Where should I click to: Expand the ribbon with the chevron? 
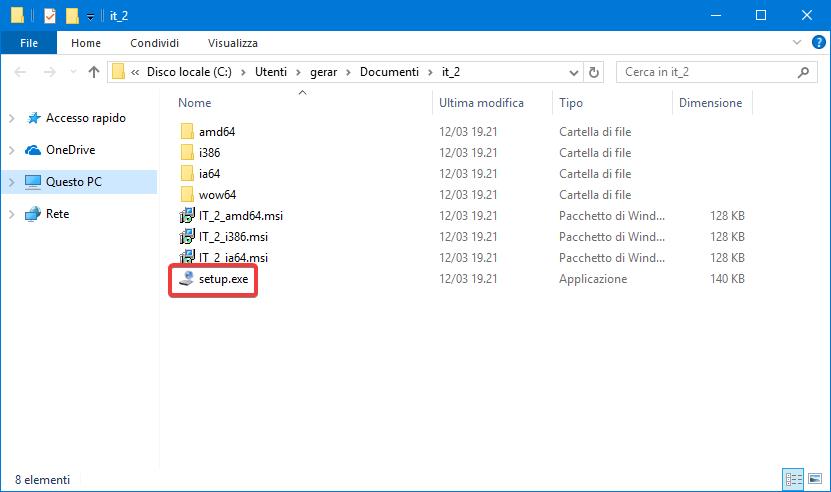pyautogui.click(x=797, y=42)
